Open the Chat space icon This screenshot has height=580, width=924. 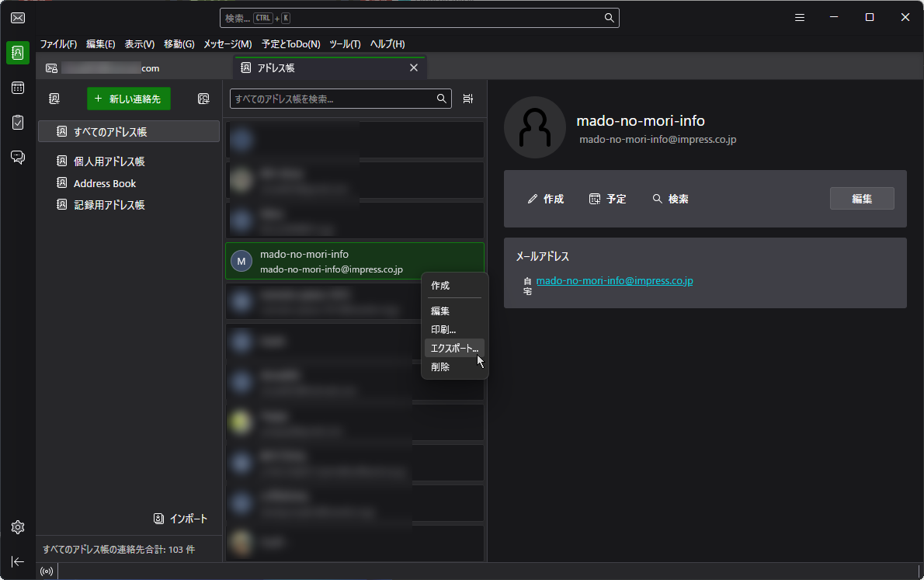[18, 157]
